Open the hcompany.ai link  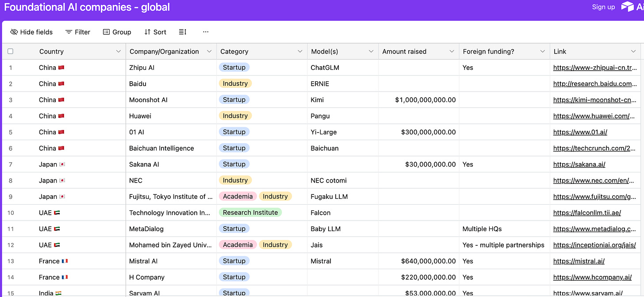592,277
